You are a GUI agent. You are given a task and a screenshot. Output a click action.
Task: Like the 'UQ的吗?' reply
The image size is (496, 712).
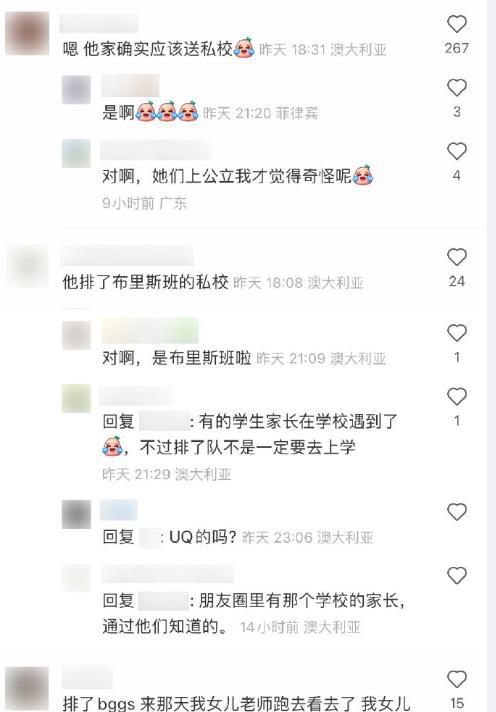(x=456, y=512)
